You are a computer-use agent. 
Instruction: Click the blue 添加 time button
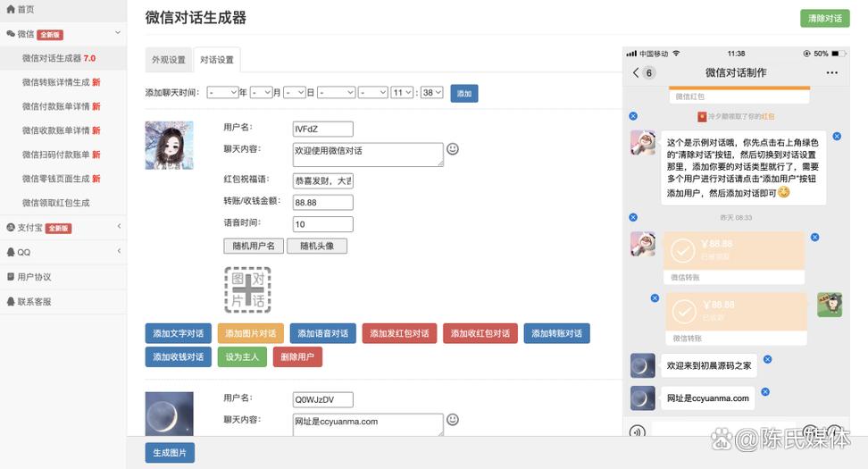pos(463,93)
